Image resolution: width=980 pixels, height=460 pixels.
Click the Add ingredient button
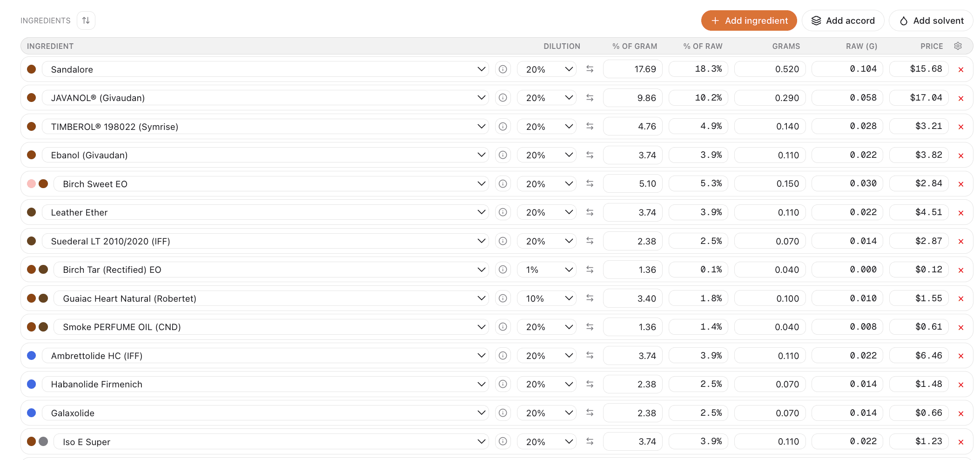click(x=749, y=20)
